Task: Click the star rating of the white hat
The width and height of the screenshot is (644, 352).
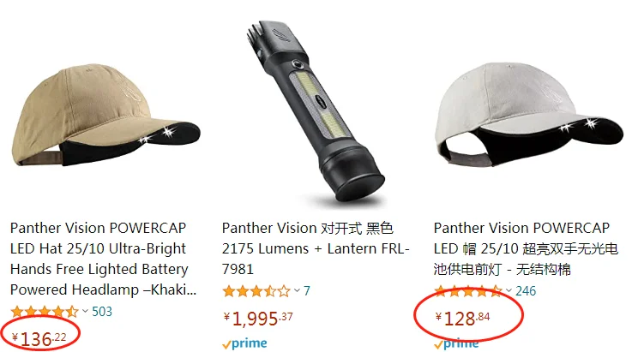Action: point(468,291)
